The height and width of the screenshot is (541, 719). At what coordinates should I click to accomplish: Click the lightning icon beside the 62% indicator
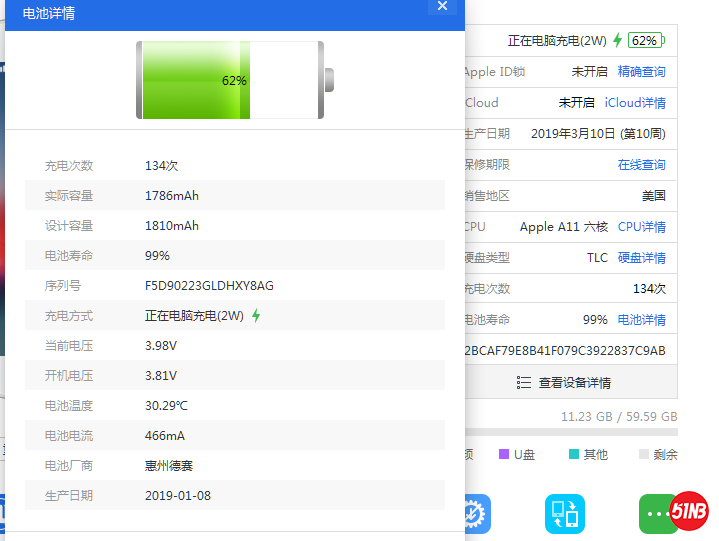618,41
